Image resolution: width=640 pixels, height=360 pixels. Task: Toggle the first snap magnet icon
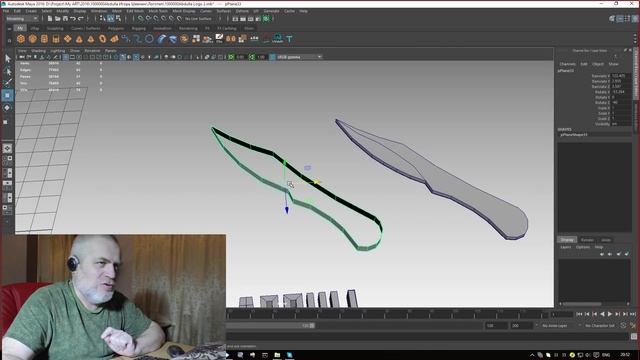point(140,19)
